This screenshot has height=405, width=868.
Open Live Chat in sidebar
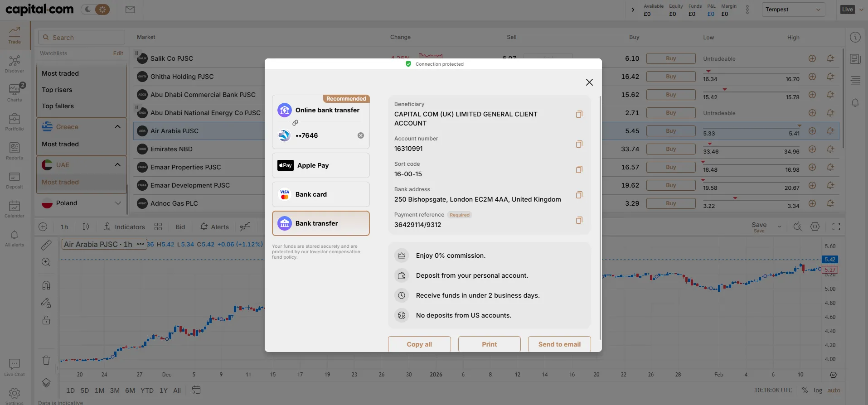[15, 367]
